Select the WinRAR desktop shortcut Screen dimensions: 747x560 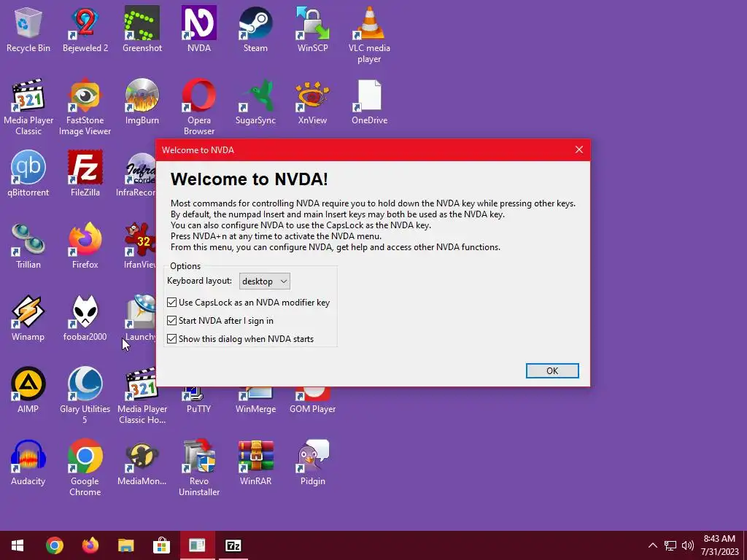coord(255,462)
